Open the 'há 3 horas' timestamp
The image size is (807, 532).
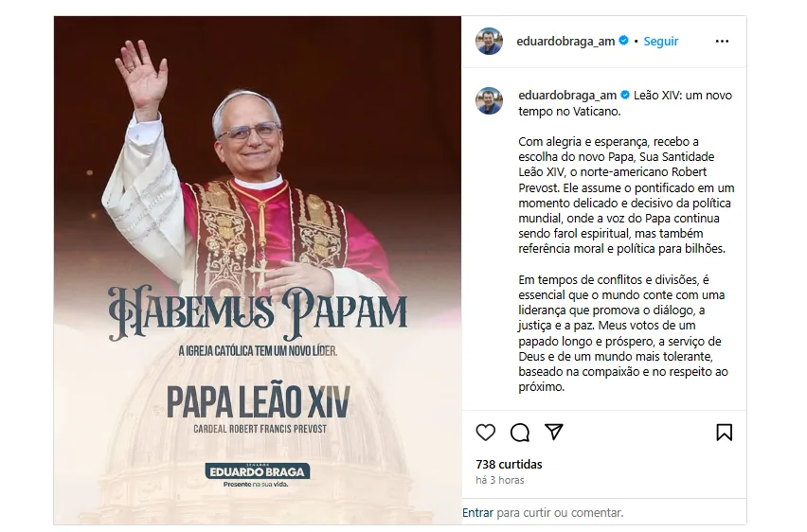point(500,480)
